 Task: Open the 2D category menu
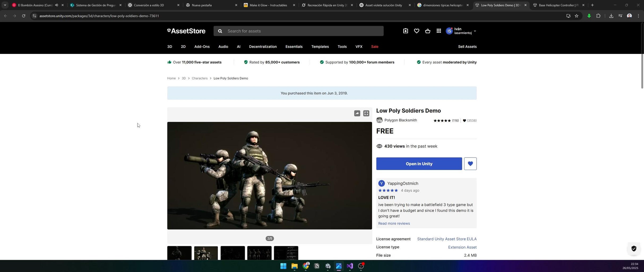(x=183, y=46)
